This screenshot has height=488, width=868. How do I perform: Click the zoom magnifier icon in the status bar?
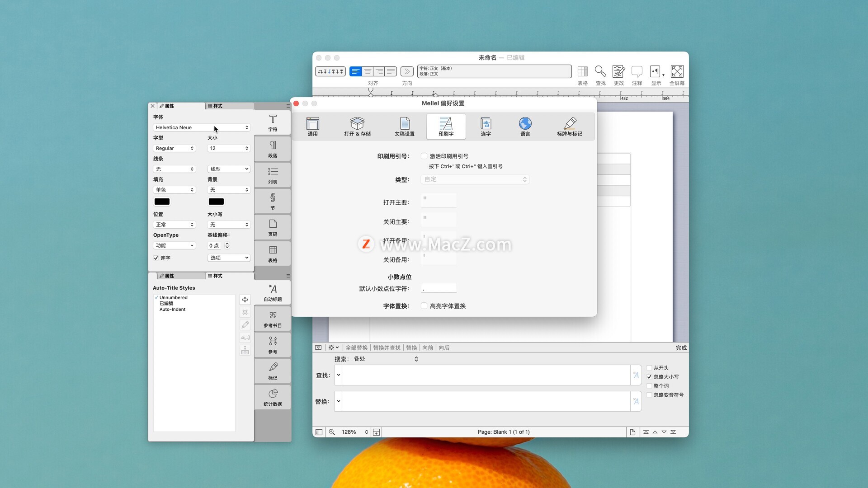coord(332,432)
